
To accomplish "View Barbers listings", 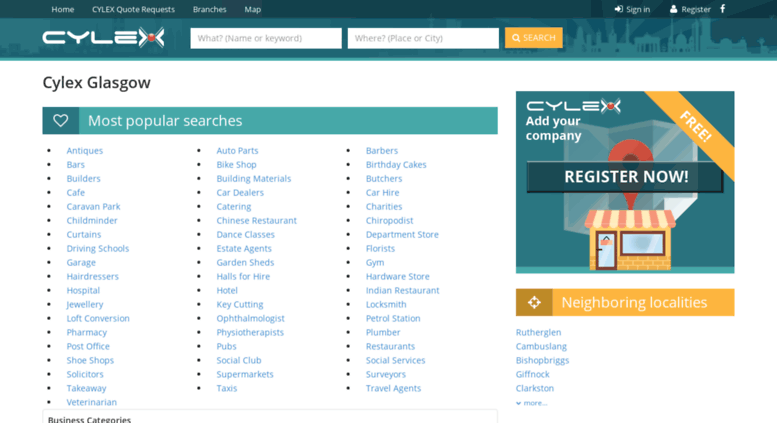I will click(382, 151).
